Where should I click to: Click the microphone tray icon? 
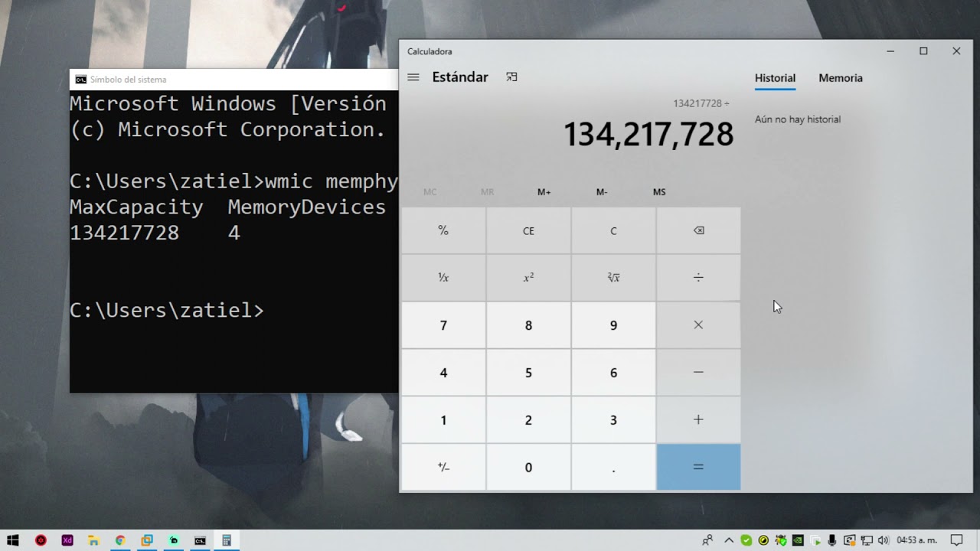[x=832, y=540]
